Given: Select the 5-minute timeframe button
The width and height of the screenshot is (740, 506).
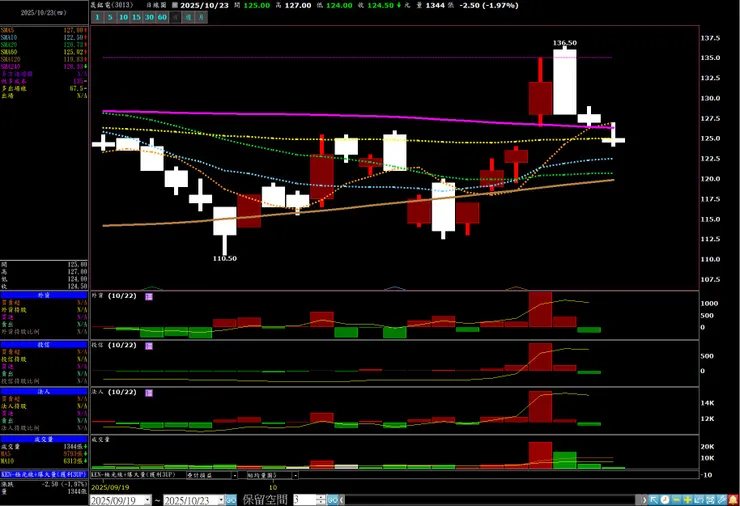Looking at the screenshot, I should (x=110, y=17).
